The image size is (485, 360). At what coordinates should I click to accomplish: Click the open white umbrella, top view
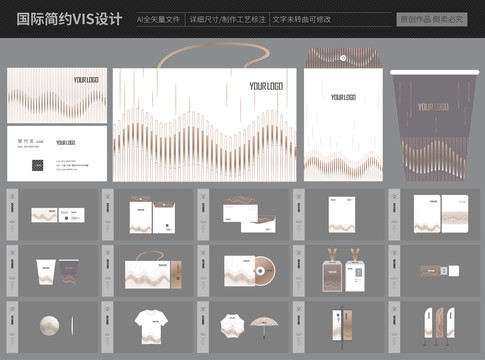pos(232,326)
